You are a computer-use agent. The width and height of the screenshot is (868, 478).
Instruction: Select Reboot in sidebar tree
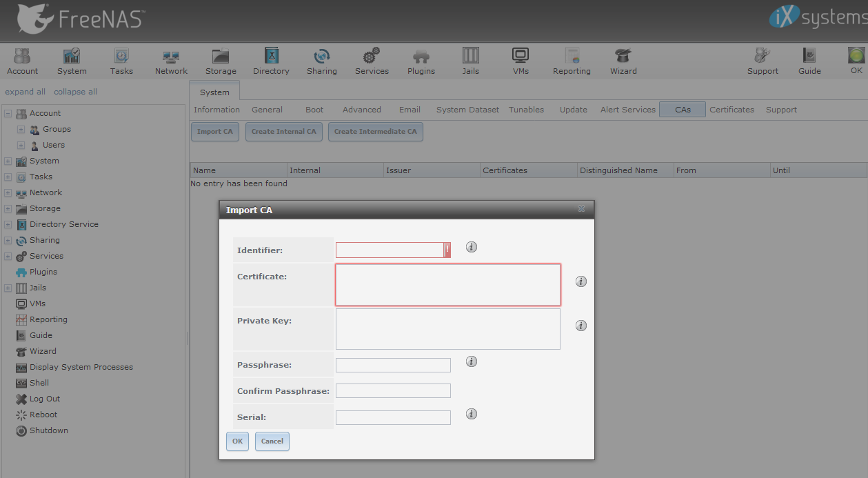click(43, 415)
